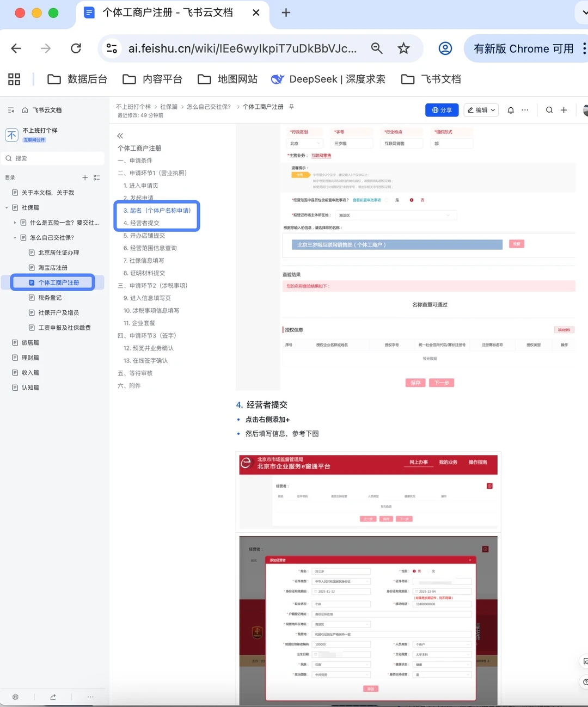The width and height of the screenshot is (588, 707).
Task: Open 税务登记 page in tree
Action: coord(50,298)
